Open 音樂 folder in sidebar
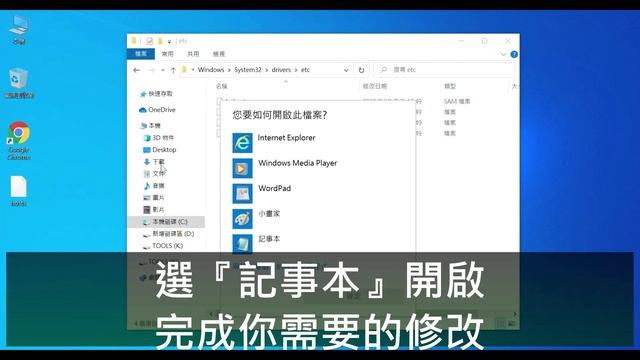 pyautogui.click(x=154, y=186)
